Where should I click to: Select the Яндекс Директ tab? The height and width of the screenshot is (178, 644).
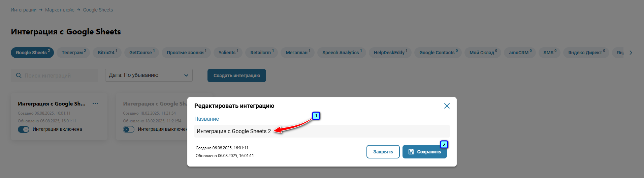point(586,53)
